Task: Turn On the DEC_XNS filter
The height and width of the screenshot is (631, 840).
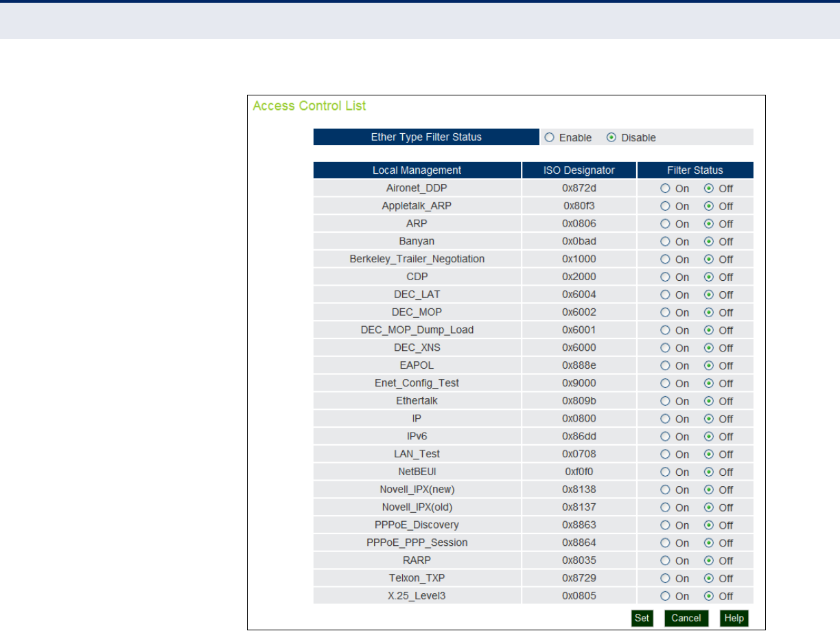Action: point(665,348)
